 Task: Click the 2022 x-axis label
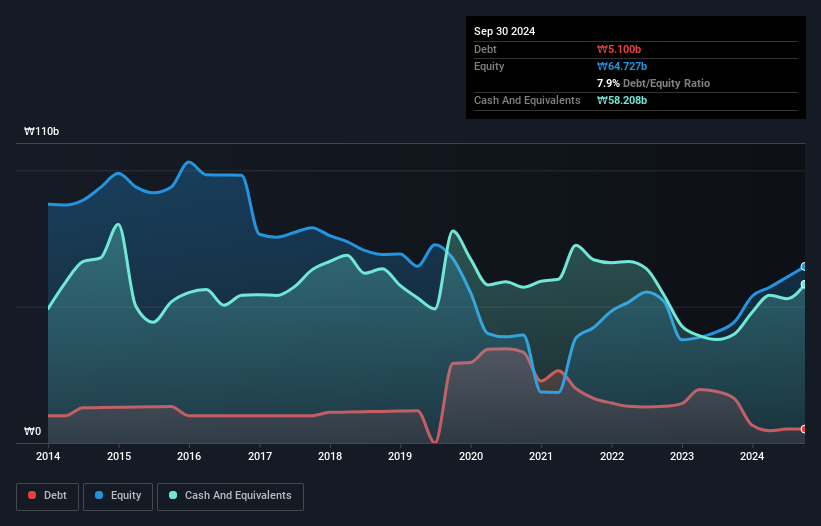coord(612,456)
